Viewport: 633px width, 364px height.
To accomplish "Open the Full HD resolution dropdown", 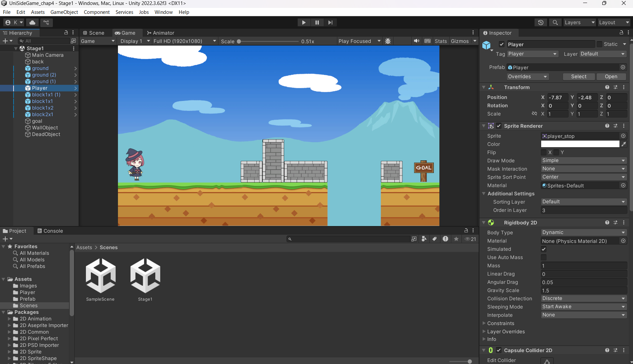I will [184, 41].
